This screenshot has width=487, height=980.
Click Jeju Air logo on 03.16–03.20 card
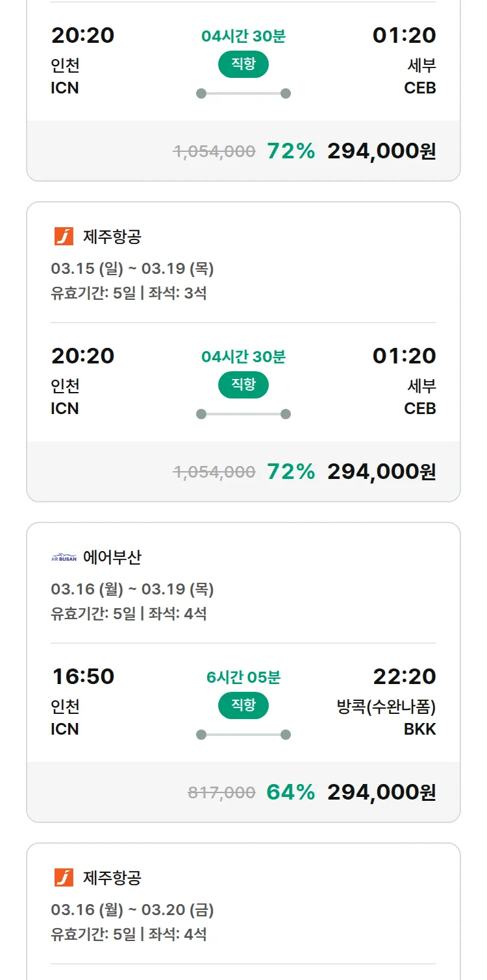click(64, 878)
